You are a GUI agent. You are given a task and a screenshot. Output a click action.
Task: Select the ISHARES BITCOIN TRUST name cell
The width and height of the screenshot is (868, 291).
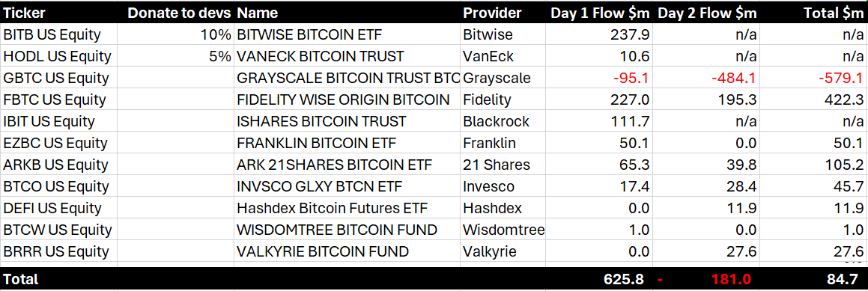point(321,121)
